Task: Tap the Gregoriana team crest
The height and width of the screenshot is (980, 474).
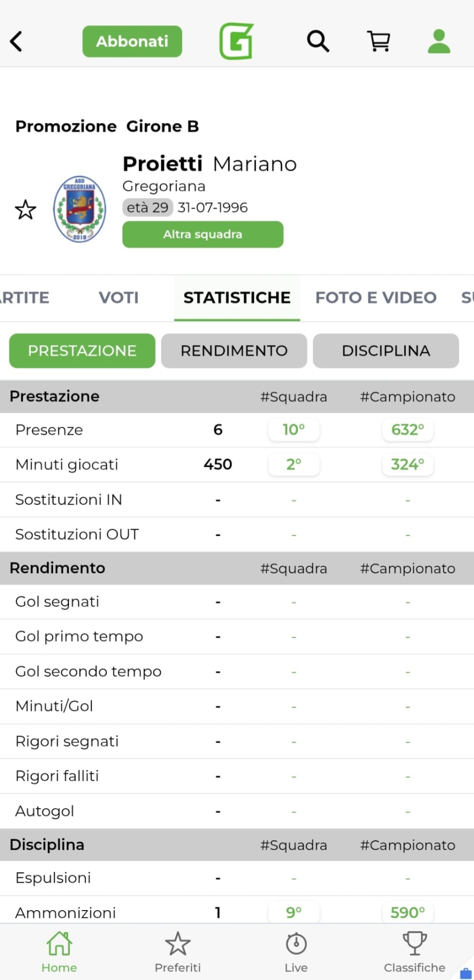Action: point(80,209)
